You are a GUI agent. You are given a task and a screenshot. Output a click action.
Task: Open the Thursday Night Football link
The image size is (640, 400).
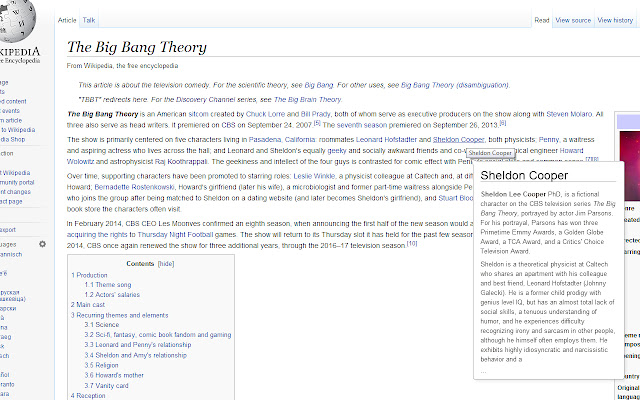[x=175, y=235]
